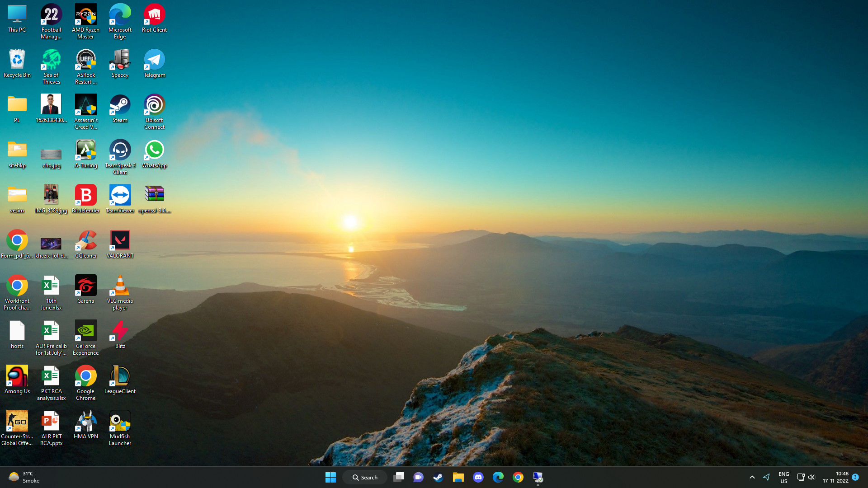The image size is (868, 488).
Task: Select the Steam desktop shortcut
Action: pyautogui.click(x=120, y=109)
